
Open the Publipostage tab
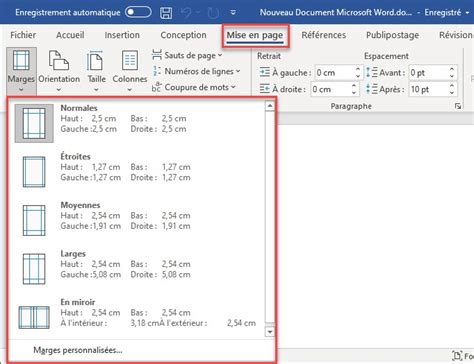point(392,35)
